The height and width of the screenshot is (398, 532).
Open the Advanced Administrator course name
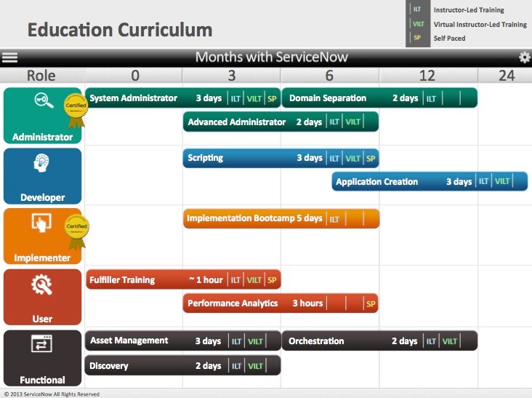click(237, 122)
